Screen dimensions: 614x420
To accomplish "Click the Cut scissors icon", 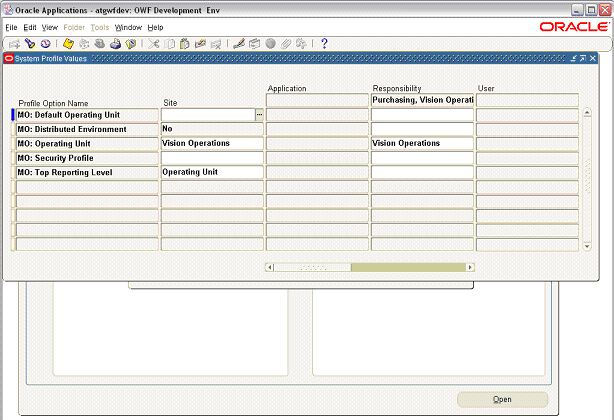I will (x=154, y=44).
